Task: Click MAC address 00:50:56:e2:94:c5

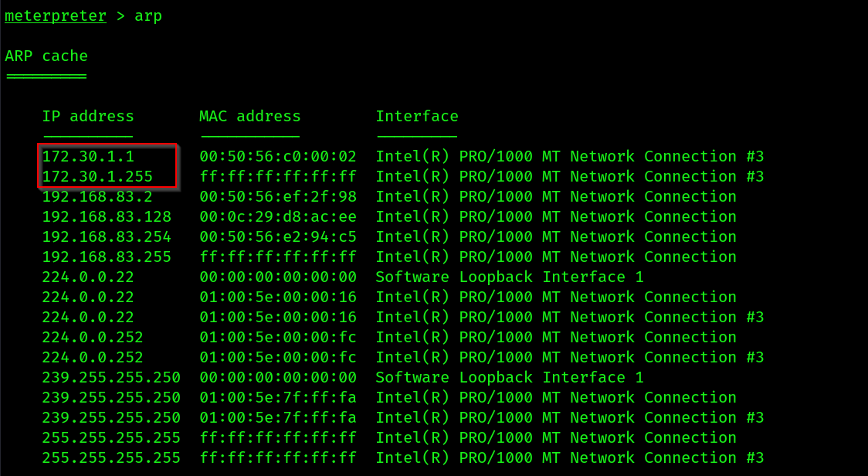Action: click(x=278, y=236)
